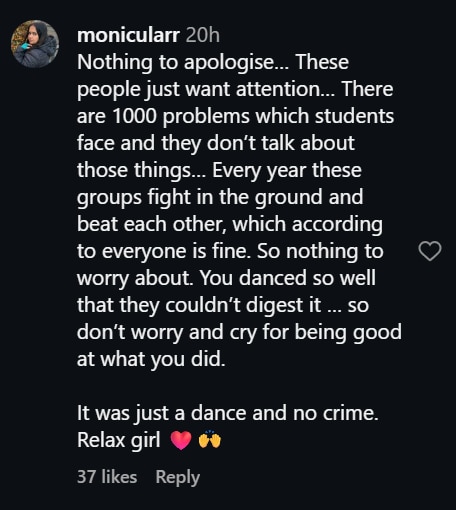This screenshot has height=510, width=456.
Task: Open the monicularr username link
Action: tap(129, 35)
